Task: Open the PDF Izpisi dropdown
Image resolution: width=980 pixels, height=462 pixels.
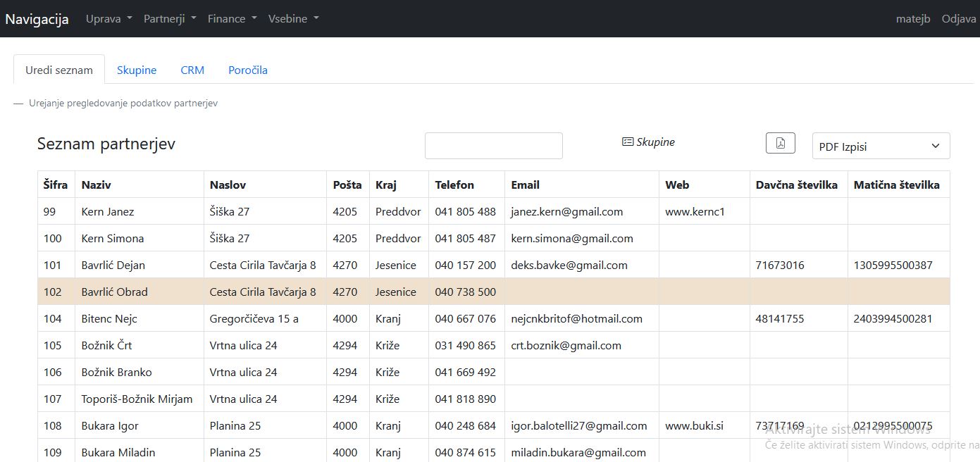Action: pos(880,146)
